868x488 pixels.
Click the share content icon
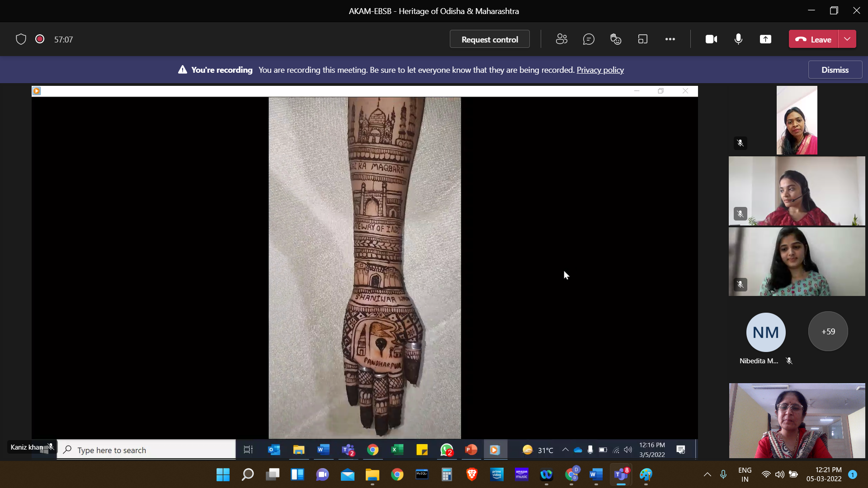point(765,39)
